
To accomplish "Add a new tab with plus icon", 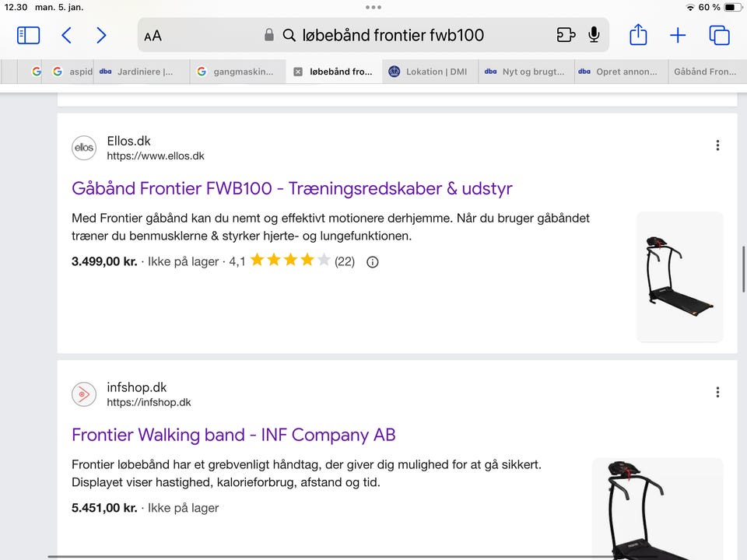I will (678, 35).
